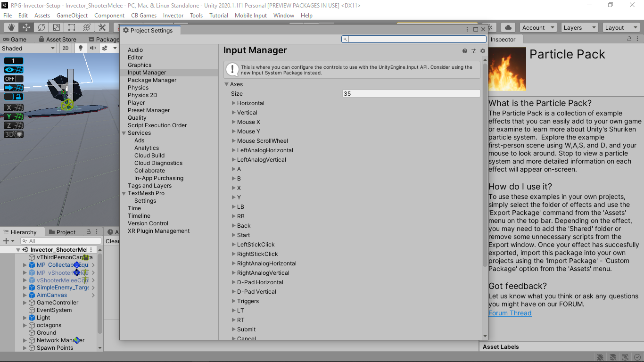The image size is (644, 362).
Task: Open the Forum Thread link
Action: click(510, 313)
